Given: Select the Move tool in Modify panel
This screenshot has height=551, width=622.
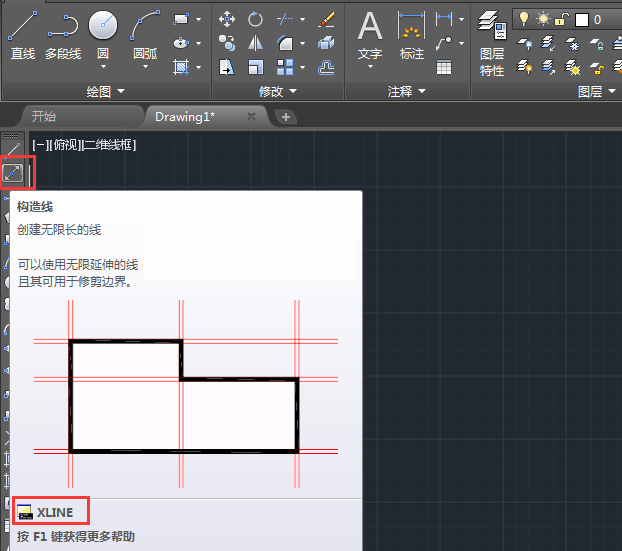Looking at the screenshot, I should (227, 19).
